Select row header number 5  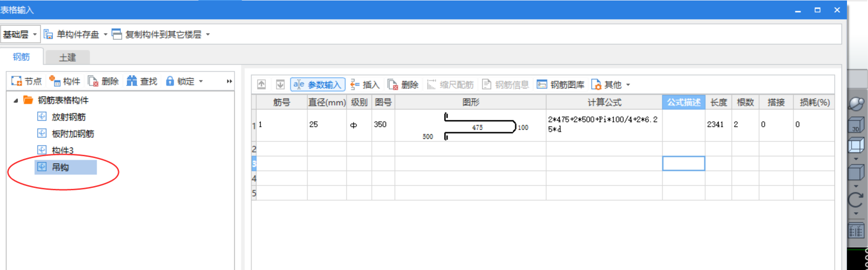[254, 193]
